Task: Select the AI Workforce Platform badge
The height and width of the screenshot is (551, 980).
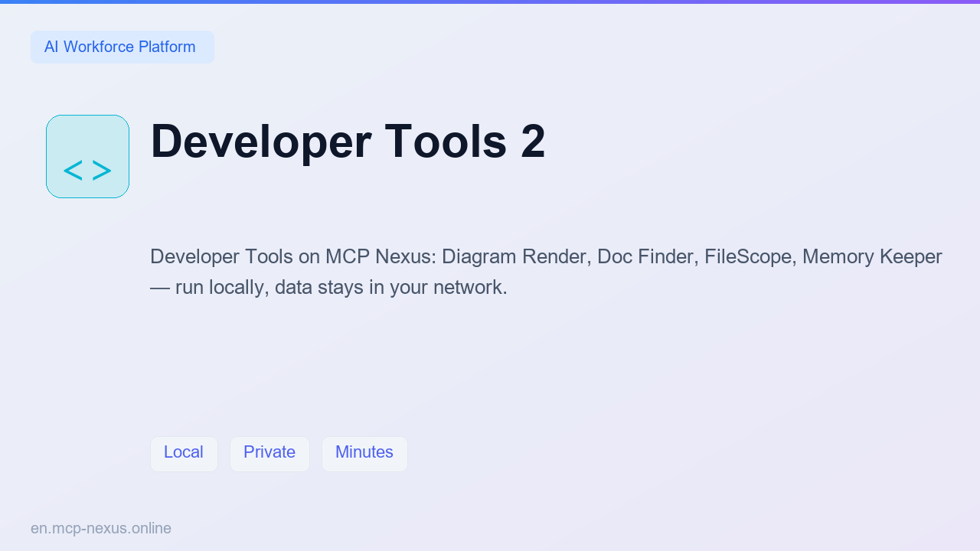Action: (122, 47)
